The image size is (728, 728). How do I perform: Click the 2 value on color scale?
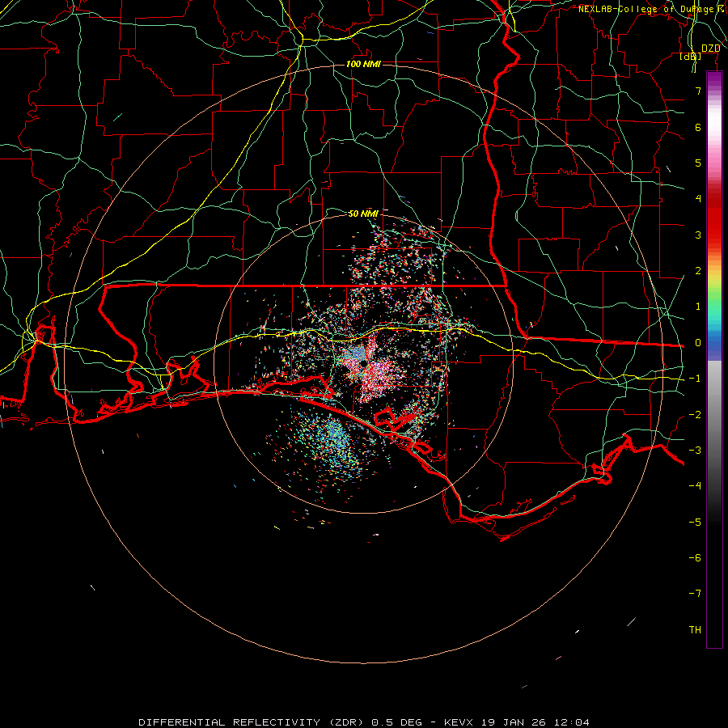click(x=698, y=271)
